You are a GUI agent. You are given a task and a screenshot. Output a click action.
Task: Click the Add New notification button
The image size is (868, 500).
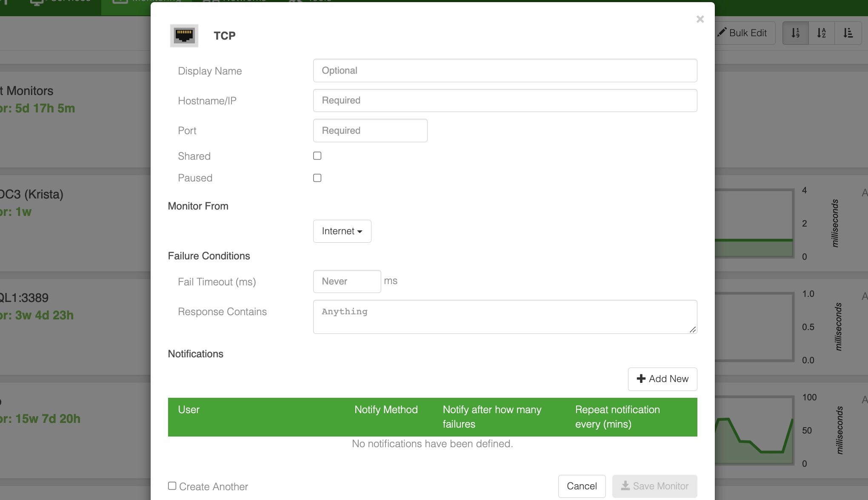coord(662,379)
